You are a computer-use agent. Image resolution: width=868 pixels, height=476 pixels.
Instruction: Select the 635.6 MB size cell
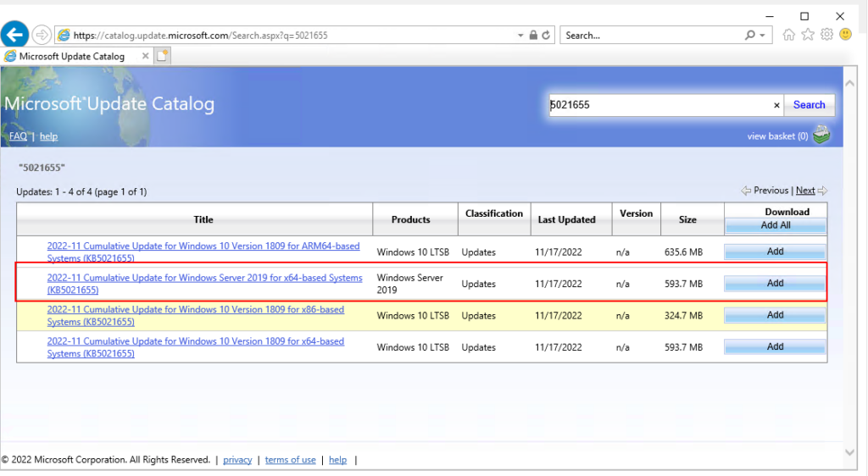coord(684,252)
